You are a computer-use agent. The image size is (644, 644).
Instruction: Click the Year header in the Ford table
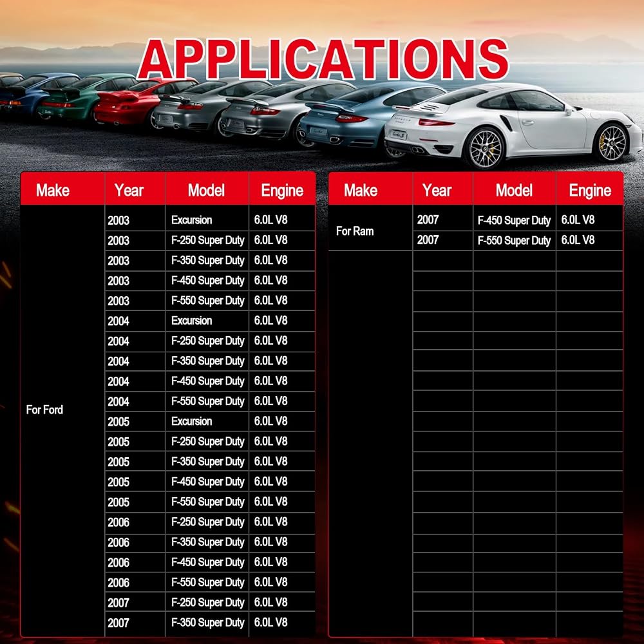coord(129,190)
